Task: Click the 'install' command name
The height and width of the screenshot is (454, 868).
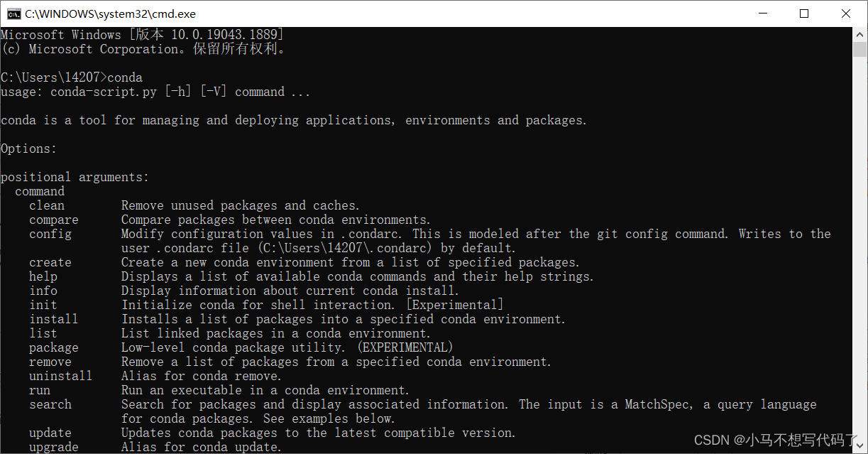Action: pyautogui.click(x=54, y=319)
